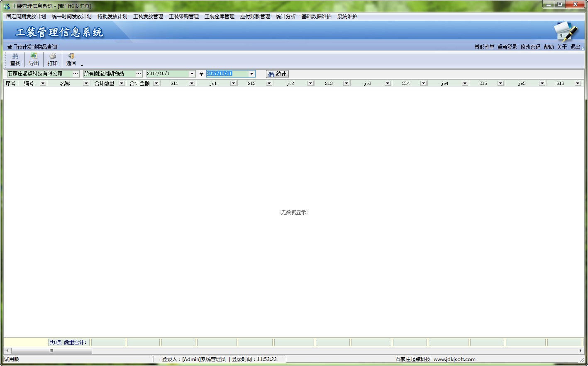Screen dimensions: 588x366
Task: Open filter dropdown on 编号 column
Action: [x=43, y=83]
